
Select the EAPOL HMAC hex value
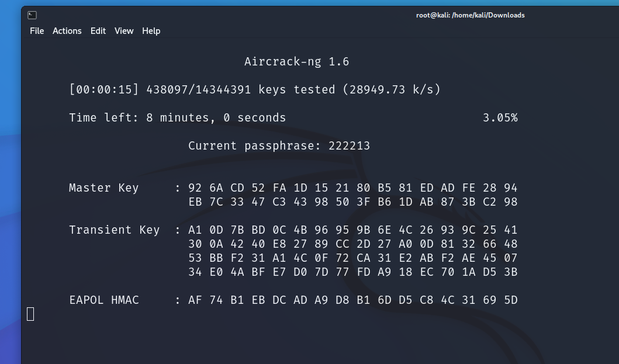pos(353,300)
